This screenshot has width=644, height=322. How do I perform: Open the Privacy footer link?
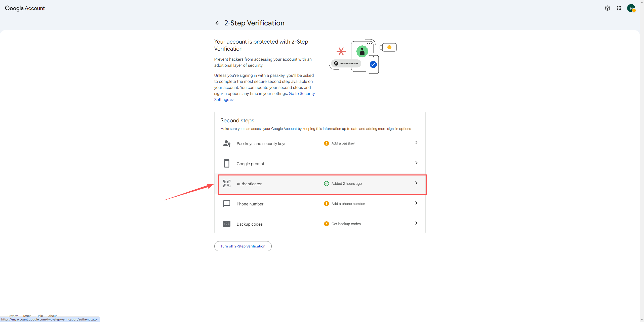pyautogui.click(x=13, y=316)
